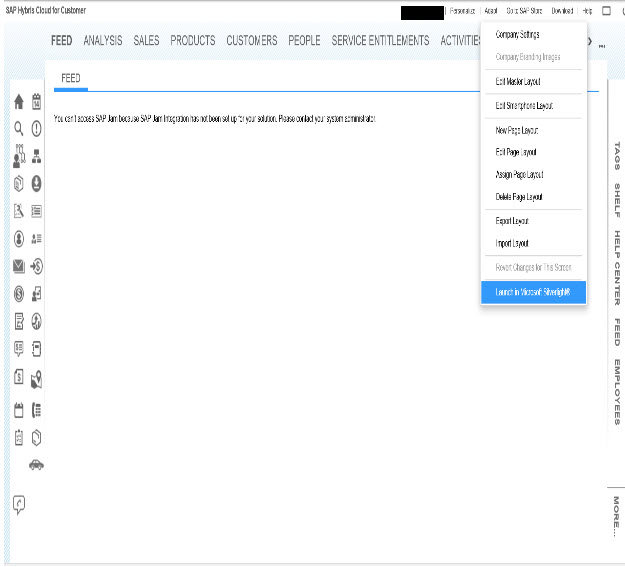Screen dimensions: 625x567
Task: Open the three-dots overflow menu in navigation
Action: (x=602, y=46)
